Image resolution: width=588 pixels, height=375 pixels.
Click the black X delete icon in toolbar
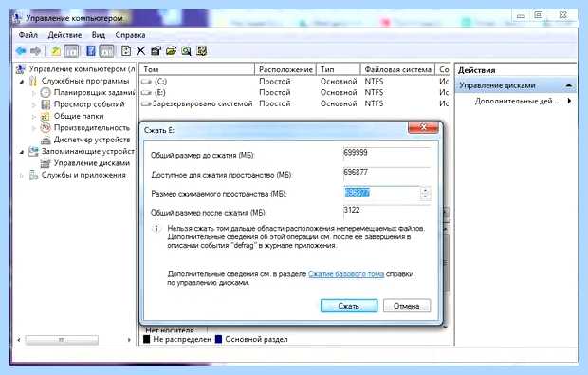(140, 51)
